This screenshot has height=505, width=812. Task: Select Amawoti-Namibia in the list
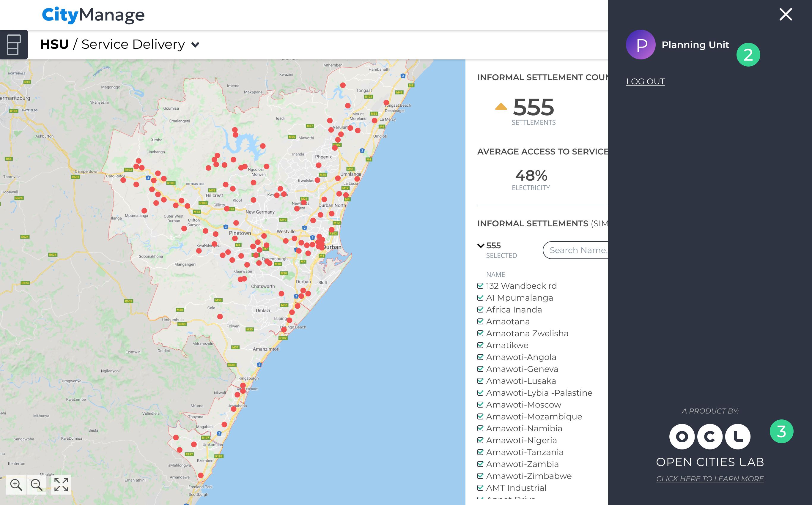pos(524,428)
